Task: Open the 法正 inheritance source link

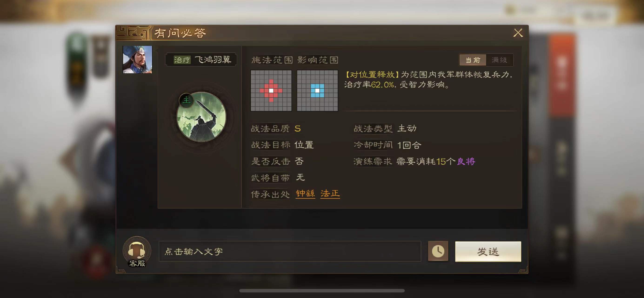Action: [330, 193]
